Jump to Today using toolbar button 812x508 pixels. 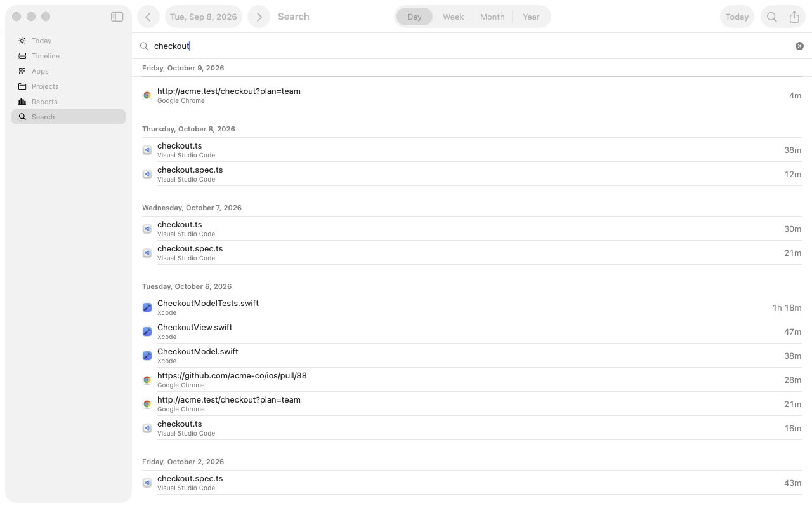pyautogui.click(x=737, y=17)
